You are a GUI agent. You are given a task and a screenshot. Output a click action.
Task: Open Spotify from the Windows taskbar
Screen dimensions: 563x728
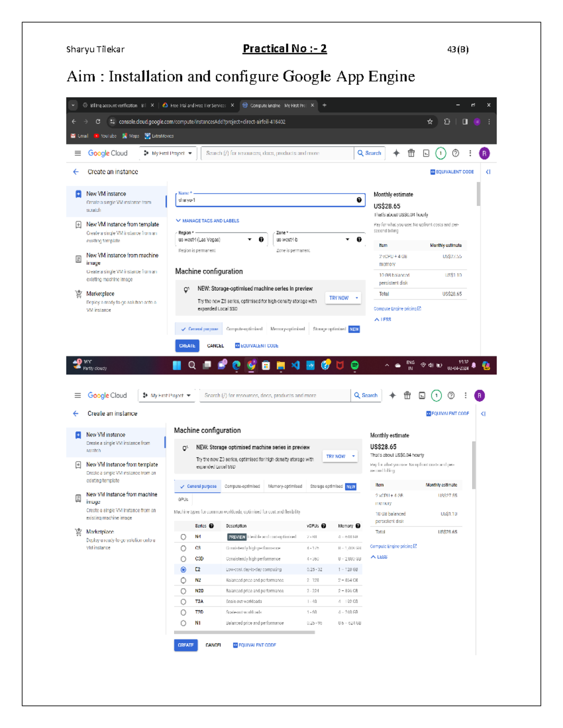[355, 366]
